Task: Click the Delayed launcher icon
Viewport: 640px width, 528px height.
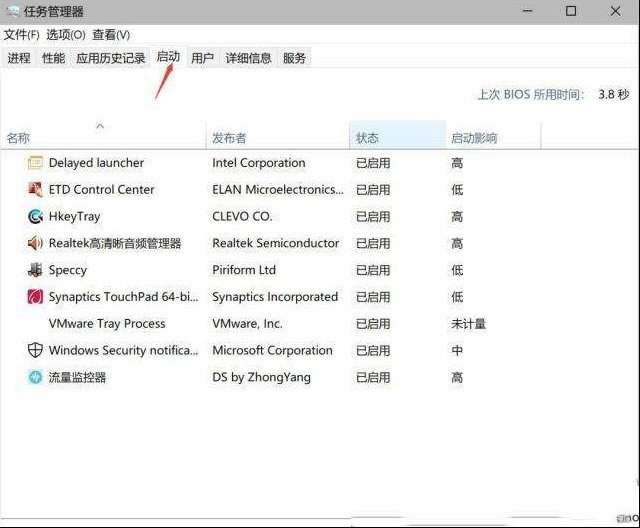Action: pyautogui.click(x=35, y=163)
